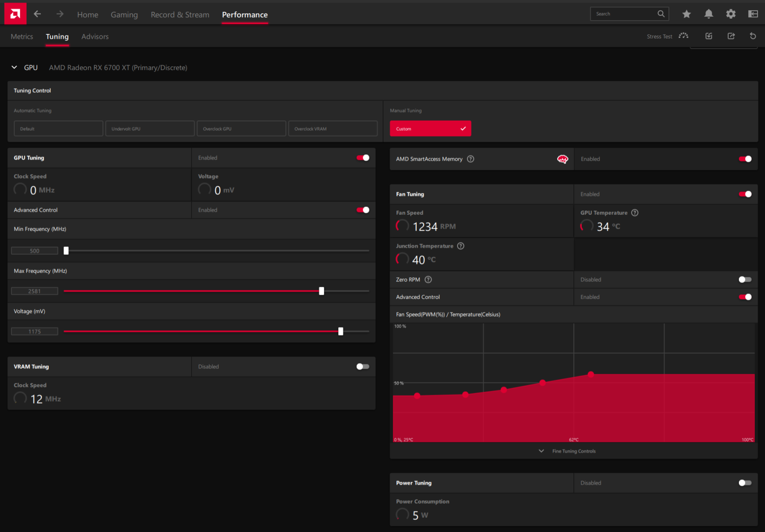Viewport: 765px width, 532px height.
Task: Click the 40 °C junction temperature reading
Action: [x=424, y=260]
